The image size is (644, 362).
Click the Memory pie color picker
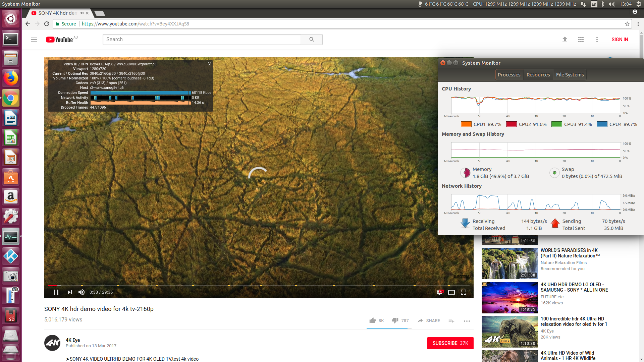pyautogui.click(x=465, y=173)
